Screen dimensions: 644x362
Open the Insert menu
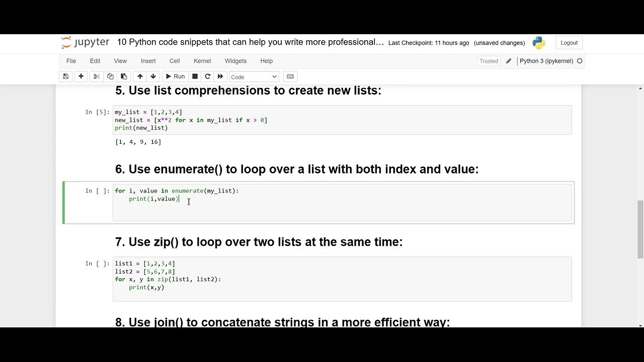[x=148, y=61]
